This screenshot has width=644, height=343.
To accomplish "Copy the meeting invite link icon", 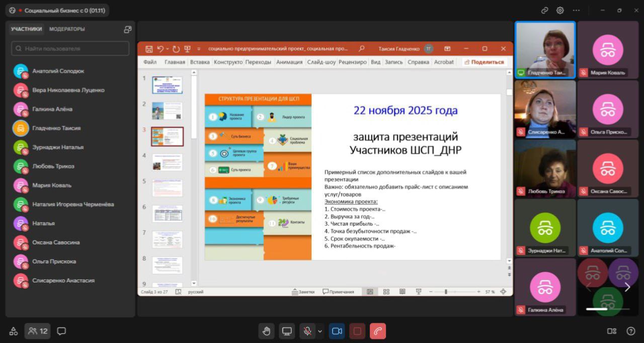I will [x=544, y=10].
